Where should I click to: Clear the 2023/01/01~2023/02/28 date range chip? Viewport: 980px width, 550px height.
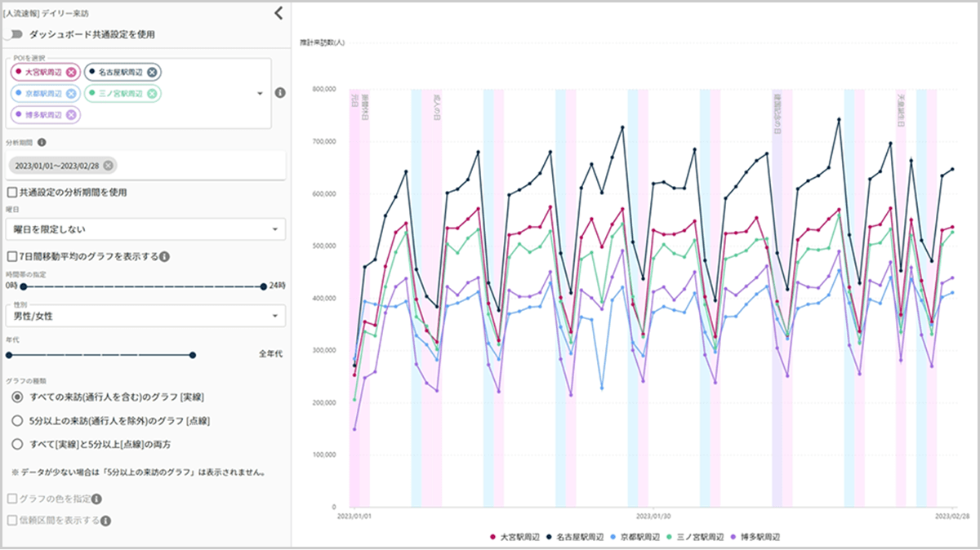108,166
